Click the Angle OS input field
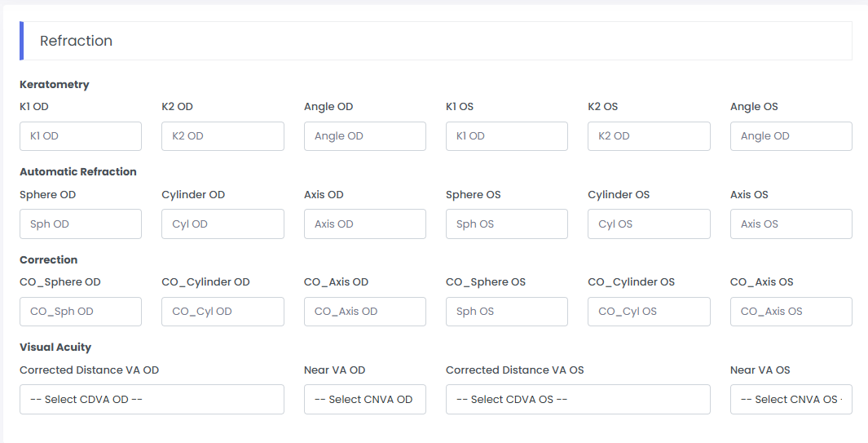868x443 pixels. point(791,136)
